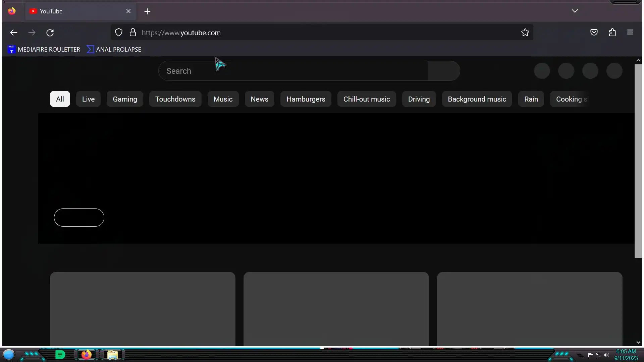644x362 pixels.
Task: Open Firefox hamburger application menu
Action: coord(630,33)
